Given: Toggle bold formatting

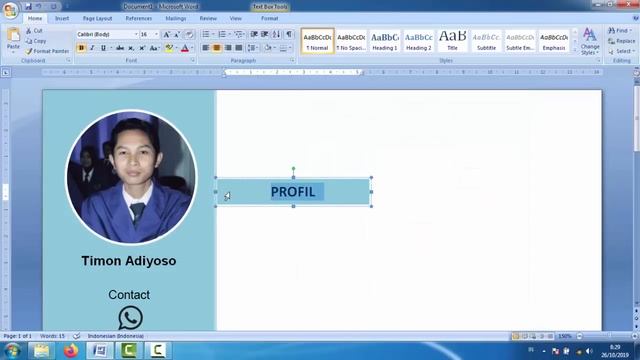Looking at the screenshot, I should click(x=81, y=48).
